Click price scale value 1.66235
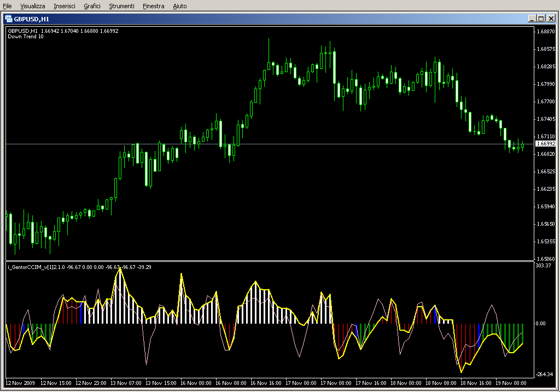 pos(546,189)
